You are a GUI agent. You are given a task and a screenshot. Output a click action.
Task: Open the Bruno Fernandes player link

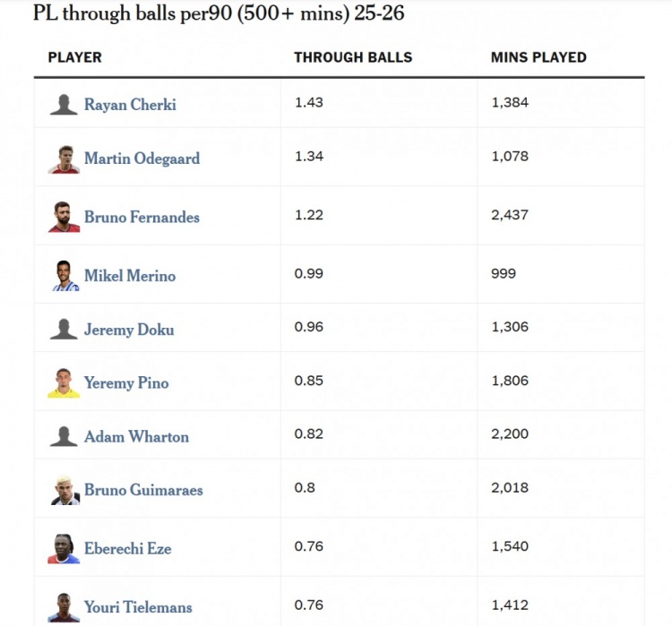142,217
